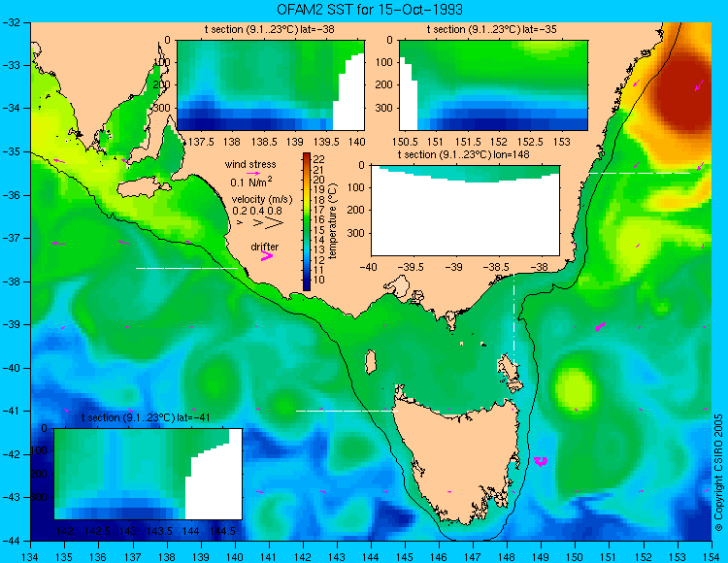
Task: Click the largest velocity arrowhead in the legend
Action: point(275,223)
